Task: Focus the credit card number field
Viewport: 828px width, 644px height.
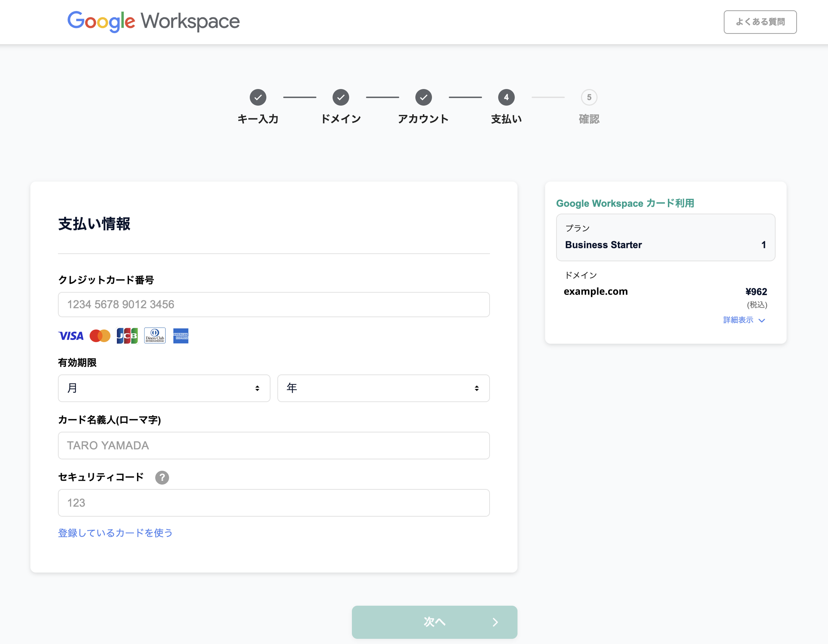Action: coord(274,304)
